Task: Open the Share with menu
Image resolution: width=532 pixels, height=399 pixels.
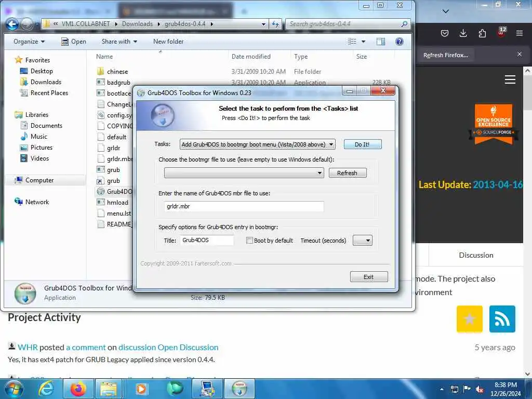Action: pos(119,42)
